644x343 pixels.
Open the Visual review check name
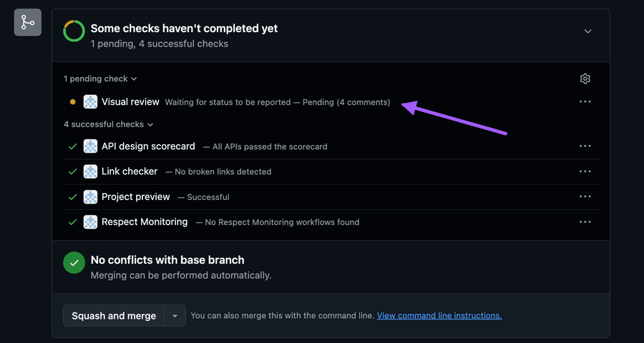click(131, 101)
